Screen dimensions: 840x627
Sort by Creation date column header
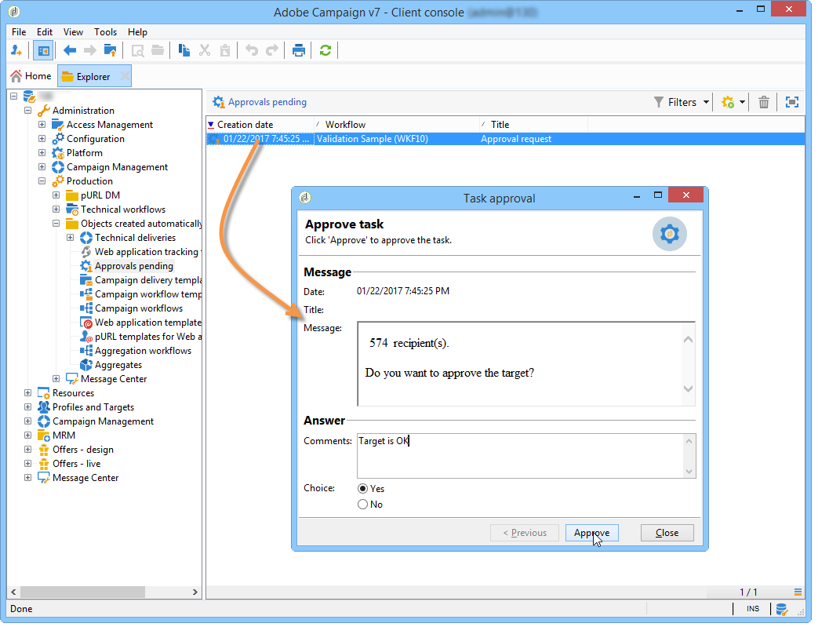point(260,124)
